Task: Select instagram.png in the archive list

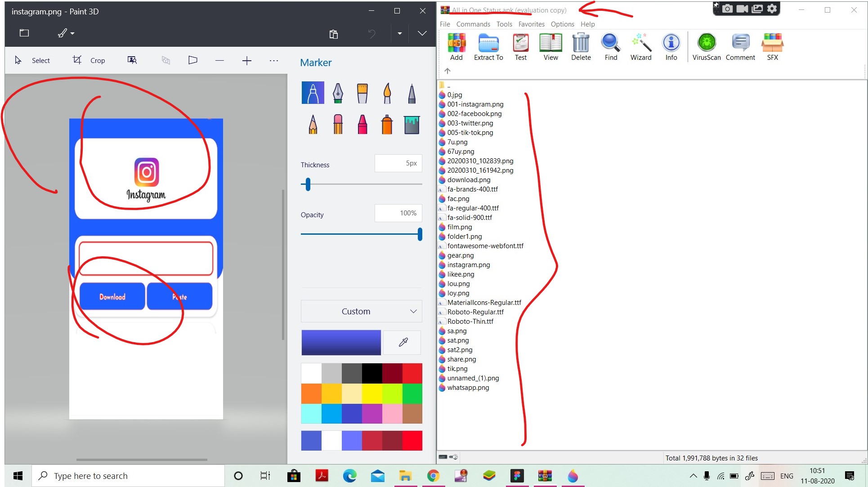Action: click(468, 265)
